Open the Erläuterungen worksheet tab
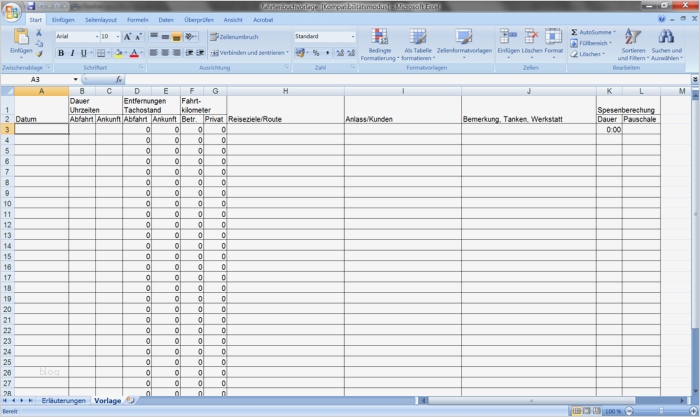 coord(63,400)
